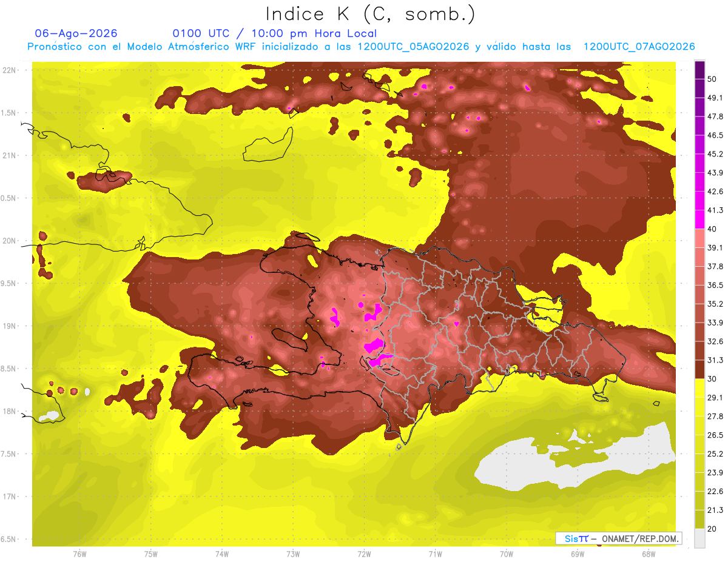Click the color bar value "50"

(x=712, y=79)
